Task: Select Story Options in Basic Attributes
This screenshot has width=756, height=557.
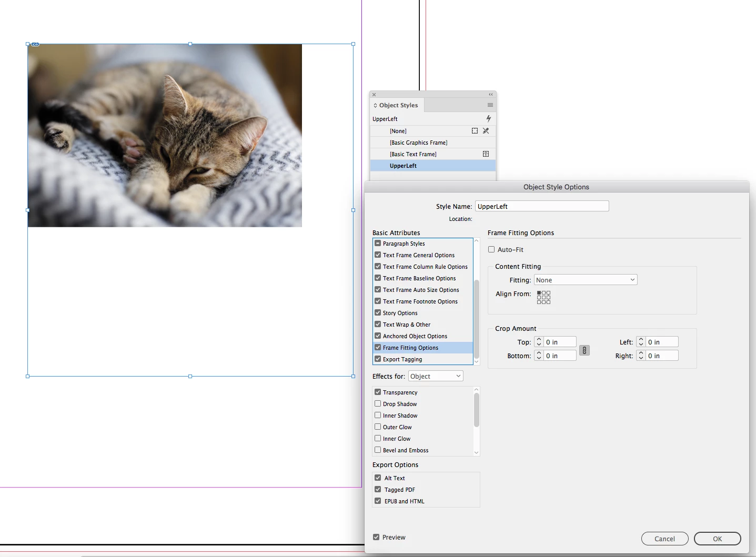Action: pos(423,313)
